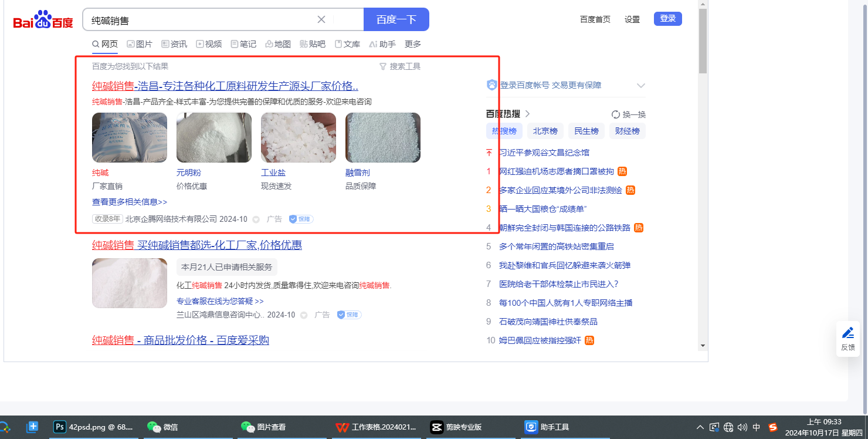
Task: Expand the 百度热搜 arrow
Action: (527, 114)
